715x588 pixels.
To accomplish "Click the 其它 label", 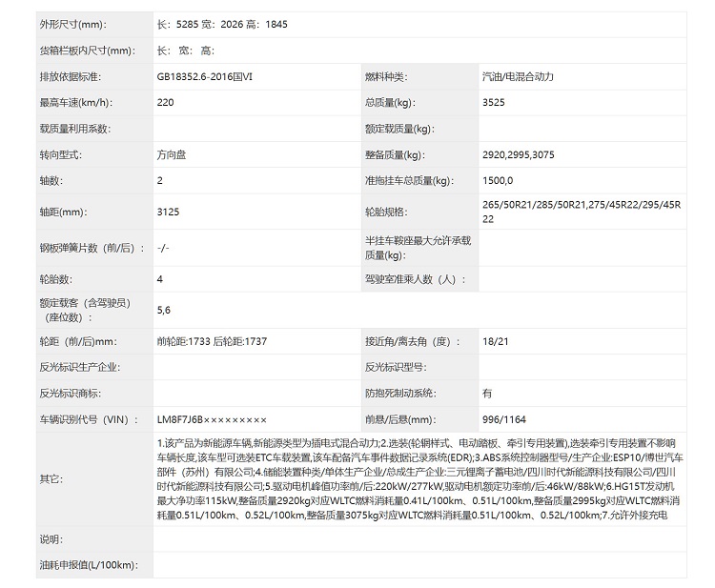I will (51, 479).
